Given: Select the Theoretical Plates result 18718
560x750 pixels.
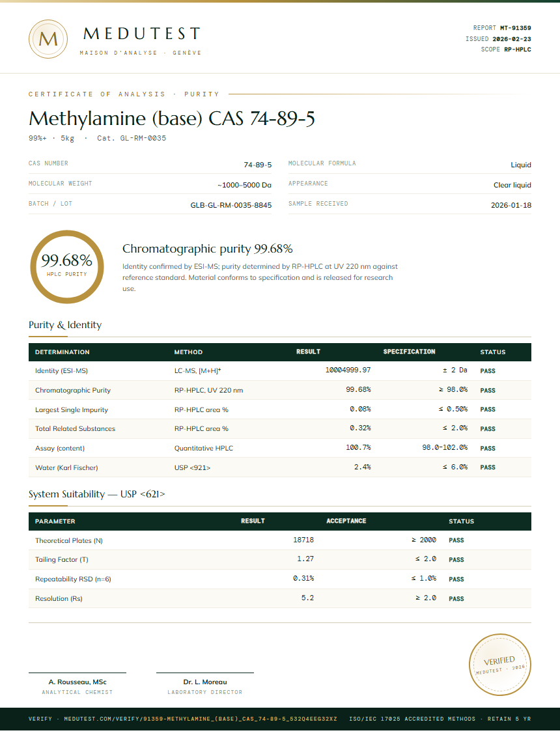Looking at the screenshot, I should click(303, 540).
